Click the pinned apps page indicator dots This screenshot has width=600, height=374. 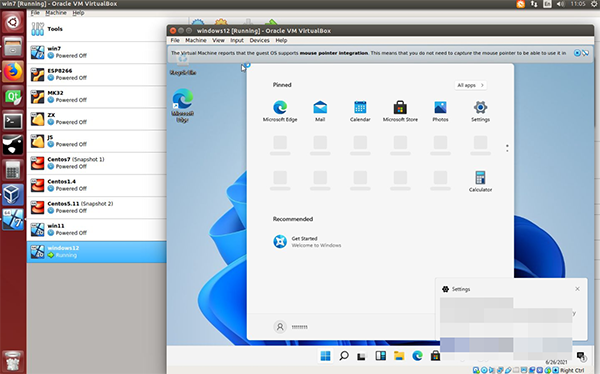[x=507, y=148]
